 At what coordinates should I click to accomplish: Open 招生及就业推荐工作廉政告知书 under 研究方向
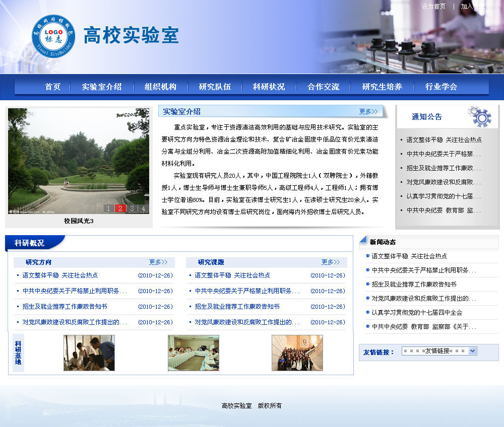point(65,307)
